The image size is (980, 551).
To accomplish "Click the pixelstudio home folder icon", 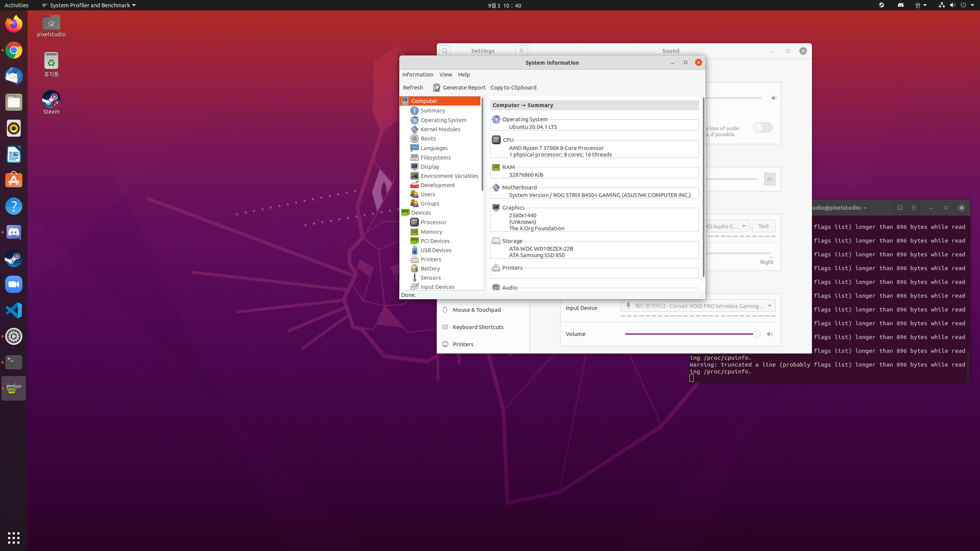I will tap(51, 26).
